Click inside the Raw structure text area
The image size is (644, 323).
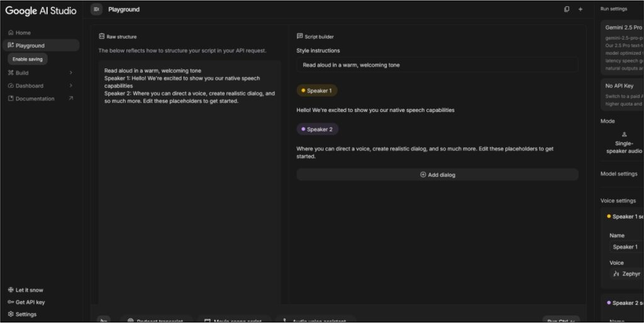189,183
